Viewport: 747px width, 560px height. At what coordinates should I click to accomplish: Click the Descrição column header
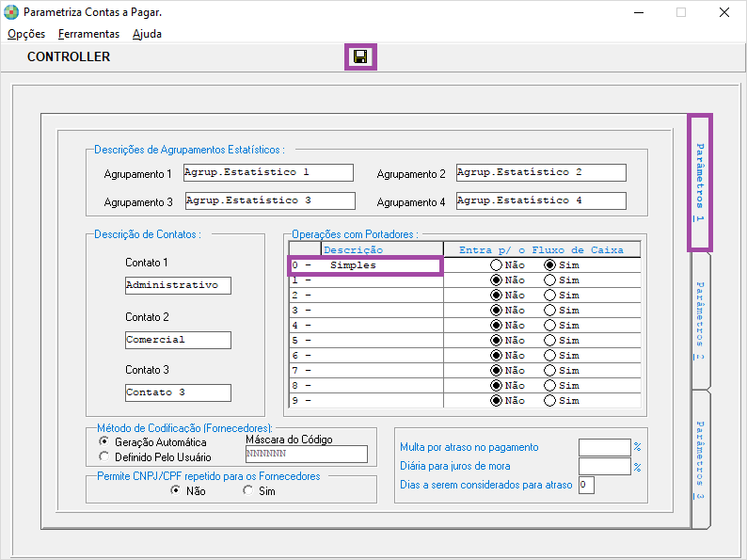coord(382,249)
